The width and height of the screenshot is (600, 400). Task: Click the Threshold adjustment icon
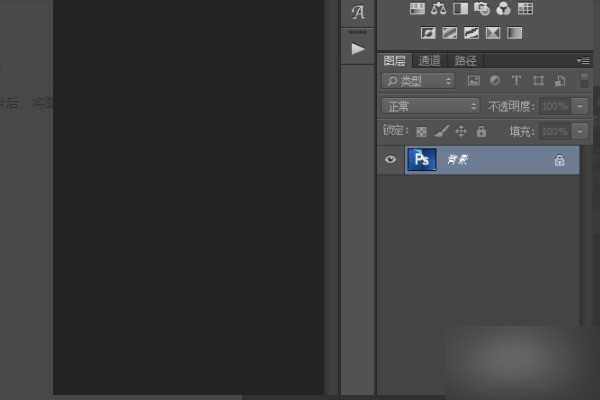coord(471,33)
